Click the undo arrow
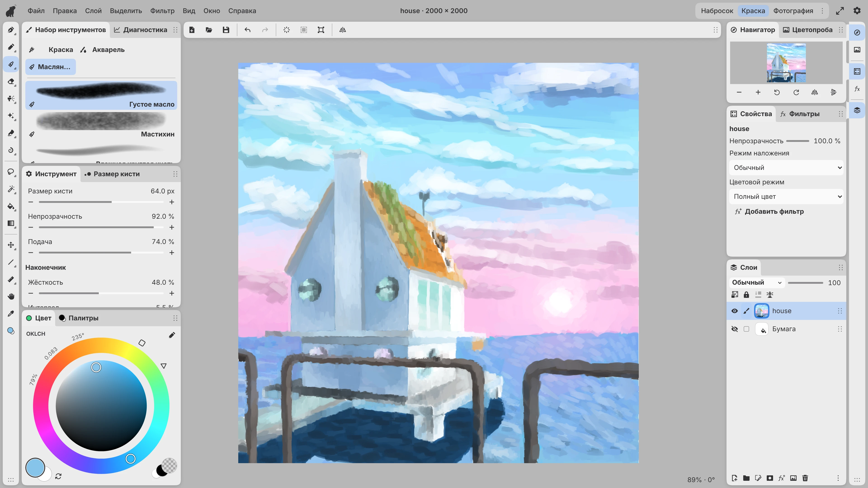This screenshot has width=868, height=488. click(248, 30)
